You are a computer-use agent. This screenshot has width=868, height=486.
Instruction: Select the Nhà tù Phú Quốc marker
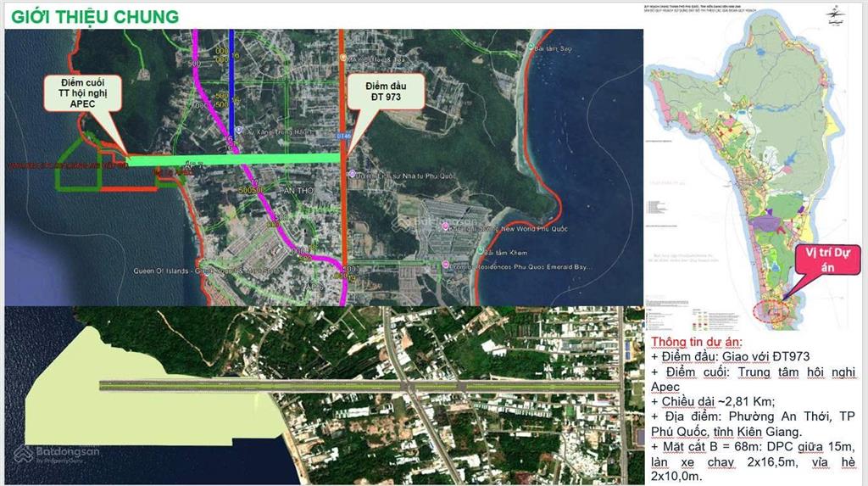[x=353, y=174]
